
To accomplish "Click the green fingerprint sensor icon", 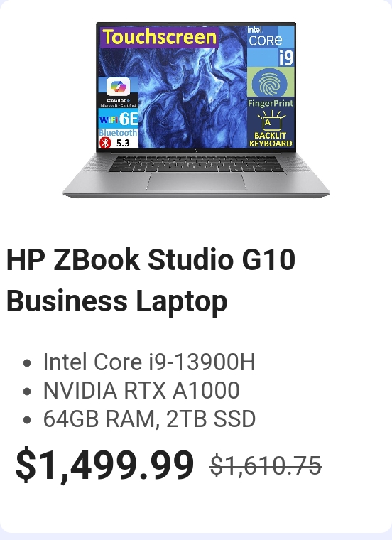I will (x=269, y=82).
